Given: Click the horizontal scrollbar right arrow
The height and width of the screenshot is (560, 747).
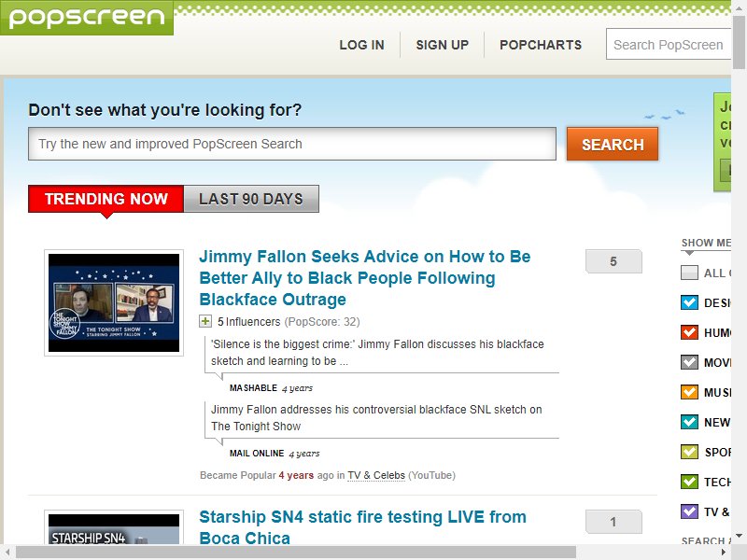Looking at the screenshot, I should point(723,553).
